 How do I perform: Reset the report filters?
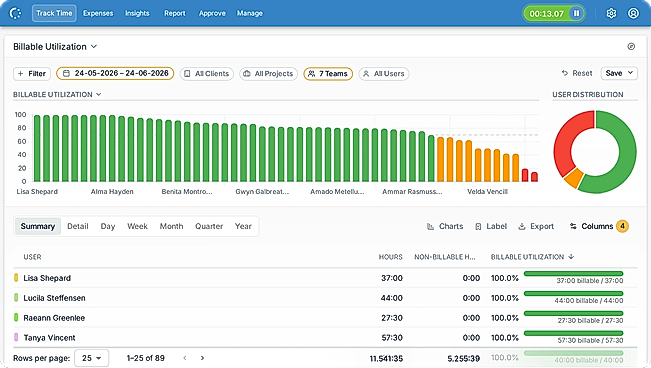click(x=577, y=73)
